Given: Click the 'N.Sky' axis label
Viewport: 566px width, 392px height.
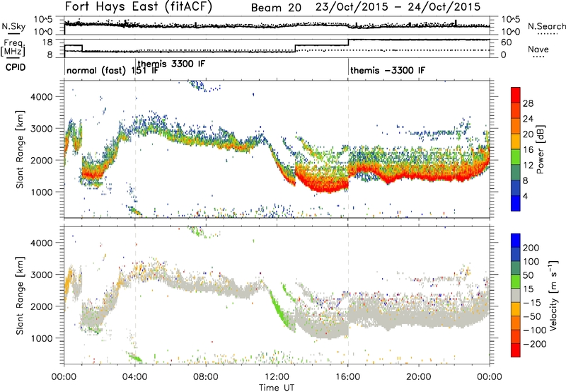Looking at the screenshot, I should point(13,26).
